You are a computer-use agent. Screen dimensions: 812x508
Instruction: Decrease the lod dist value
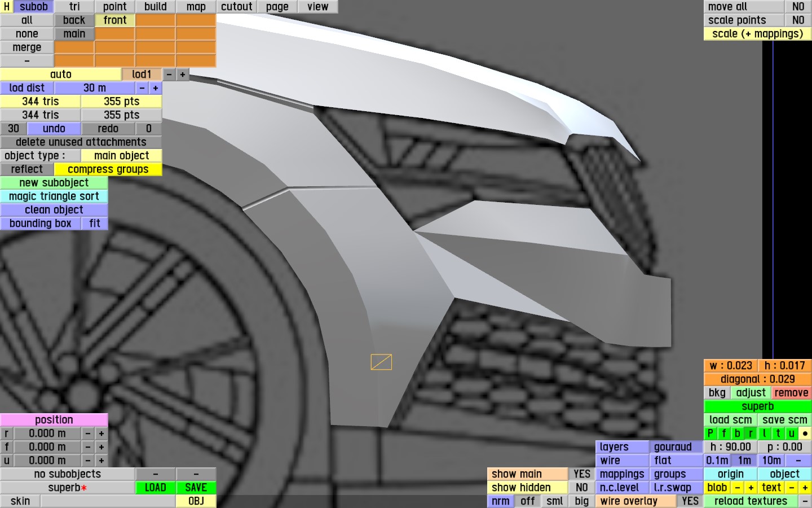[x=142, y=88]
